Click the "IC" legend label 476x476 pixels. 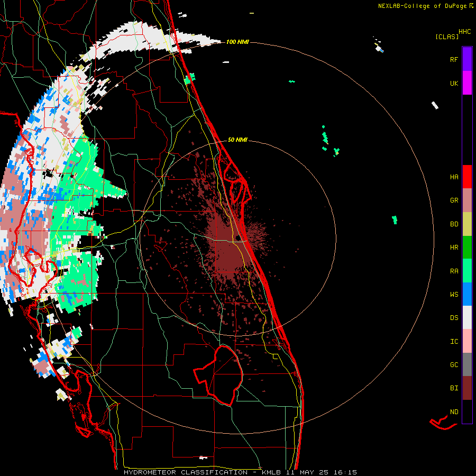[x=454, y=341]
